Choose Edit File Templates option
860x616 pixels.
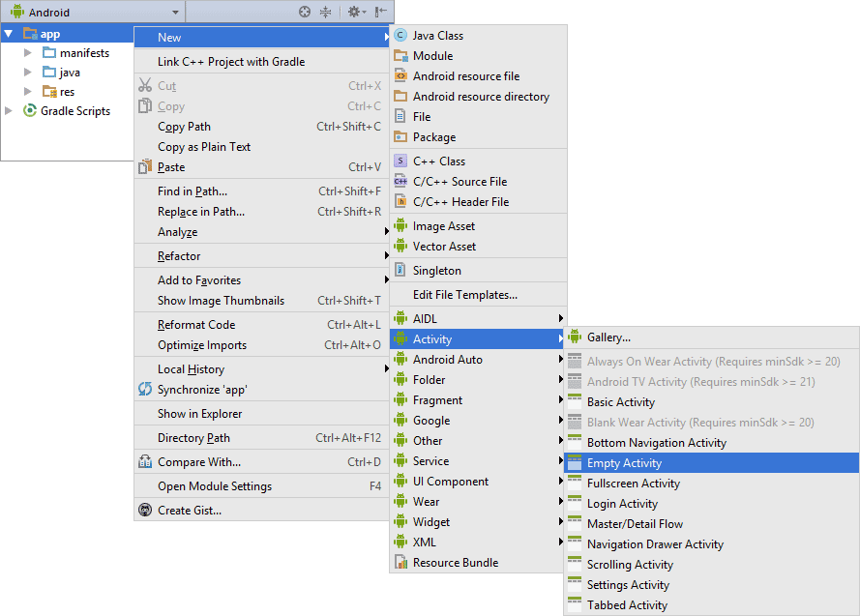pos(464,295)
